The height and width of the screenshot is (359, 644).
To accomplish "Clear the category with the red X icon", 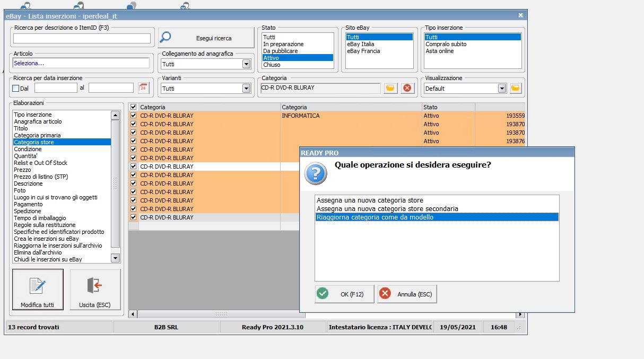I will pos(407,88).
